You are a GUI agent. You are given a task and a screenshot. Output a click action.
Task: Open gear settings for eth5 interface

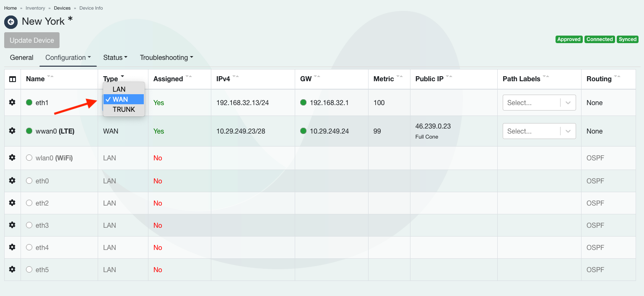12,269
